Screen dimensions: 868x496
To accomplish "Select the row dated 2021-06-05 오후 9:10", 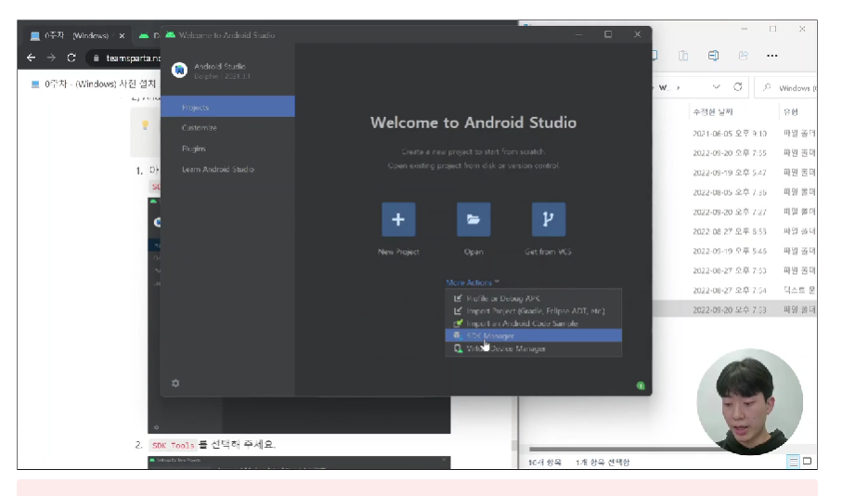I will 734,134.
